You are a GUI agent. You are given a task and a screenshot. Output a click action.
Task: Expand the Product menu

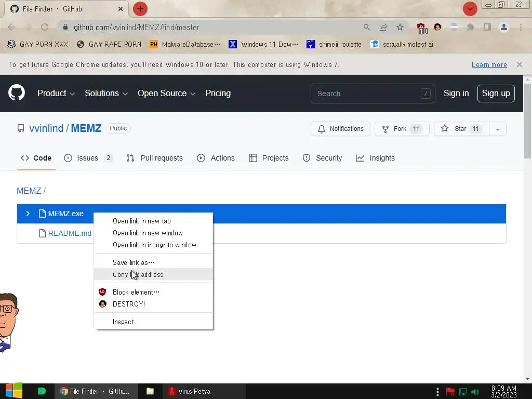tap(56, 94)
